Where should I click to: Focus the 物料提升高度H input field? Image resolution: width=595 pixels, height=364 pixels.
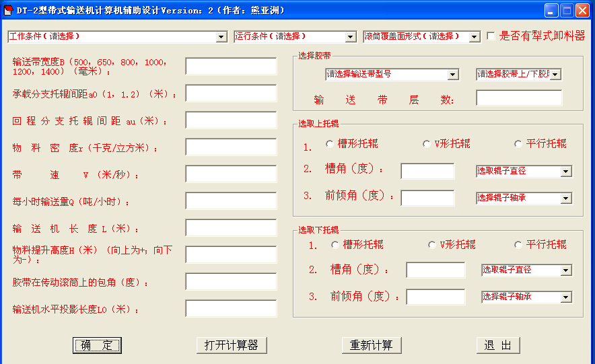231,255
